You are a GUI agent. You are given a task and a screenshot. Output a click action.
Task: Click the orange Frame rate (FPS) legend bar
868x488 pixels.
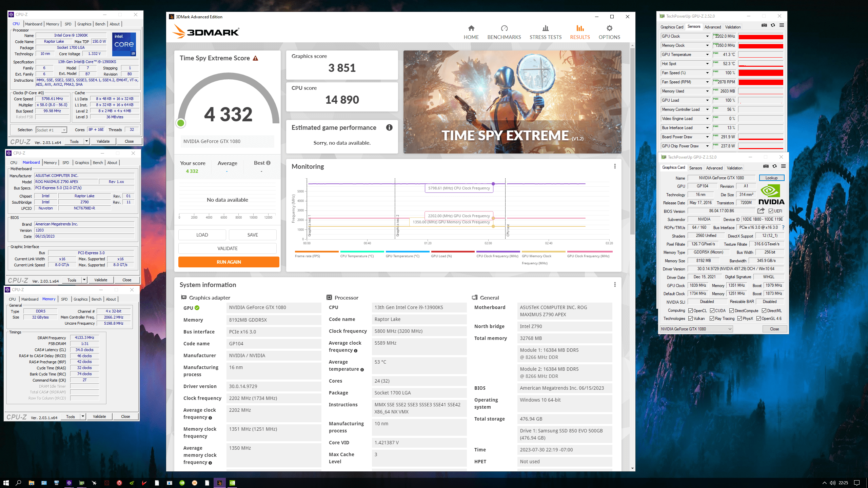[316, 251]
